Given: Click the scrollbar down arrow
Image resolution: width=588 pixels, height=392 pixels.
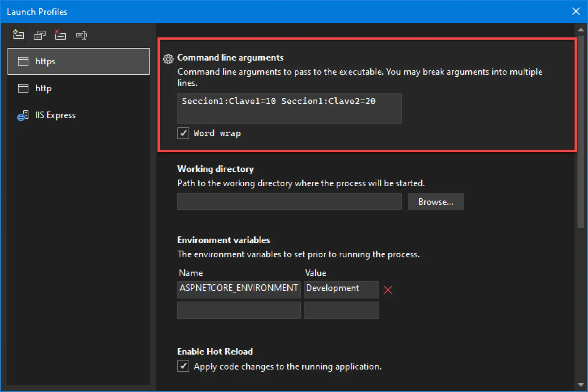Looking at the screenshot, I should [x=581, y=385].
